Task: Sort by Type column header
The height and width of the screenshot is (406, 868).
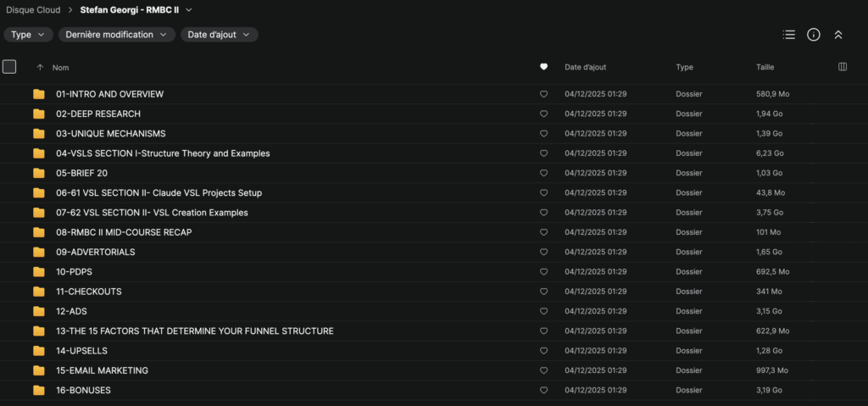Action: 684,67
